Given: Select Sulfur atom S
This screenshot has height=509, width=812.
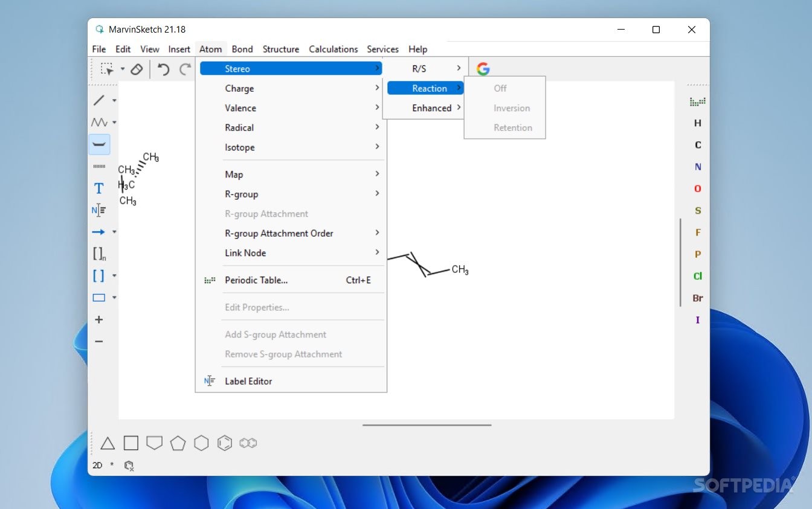Looking at the screenshot, I should click(698, 211).
